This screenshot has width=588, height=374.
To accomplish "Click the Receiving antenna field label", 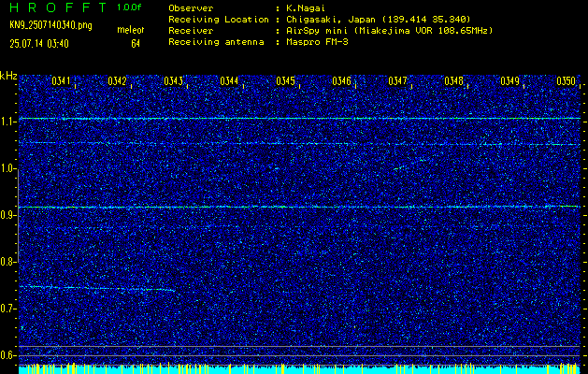I will (216, 42).
